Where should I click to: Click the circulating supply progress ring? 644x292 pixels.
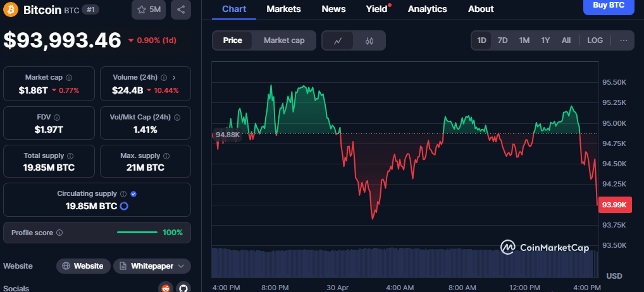pos(124,206)
